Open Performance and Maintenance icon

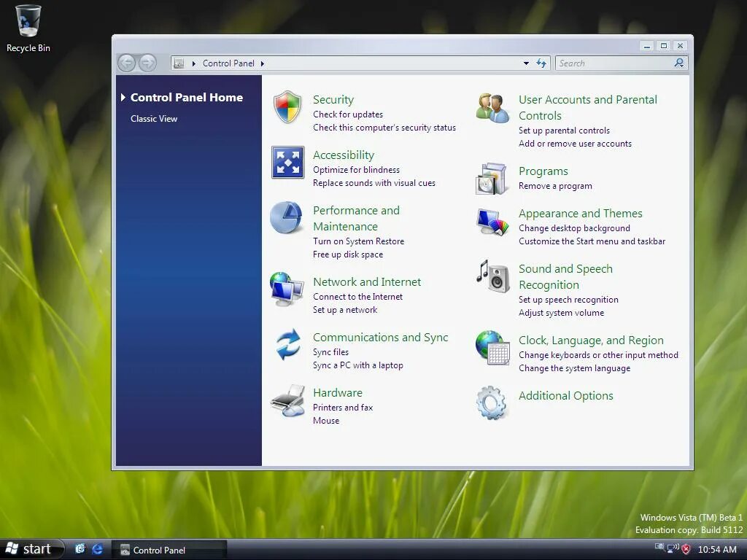pyautogui.click(x=287, y=218)
